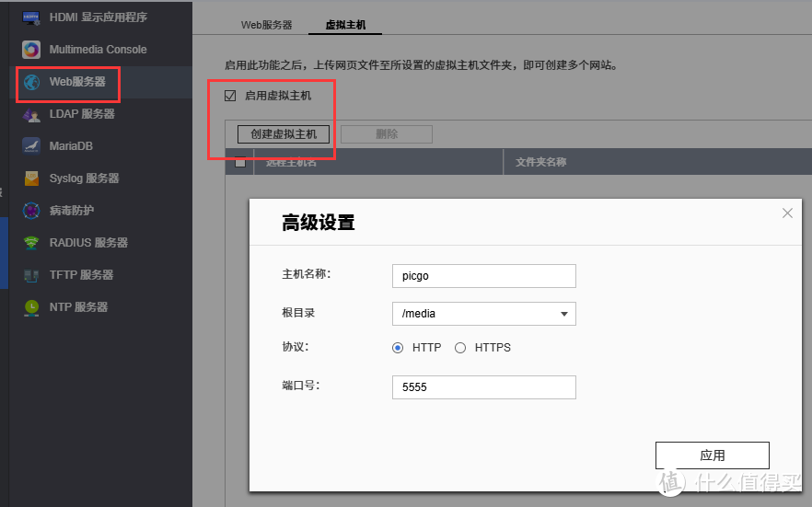Switch to the 虚拟主机 tab

point(345,25)
